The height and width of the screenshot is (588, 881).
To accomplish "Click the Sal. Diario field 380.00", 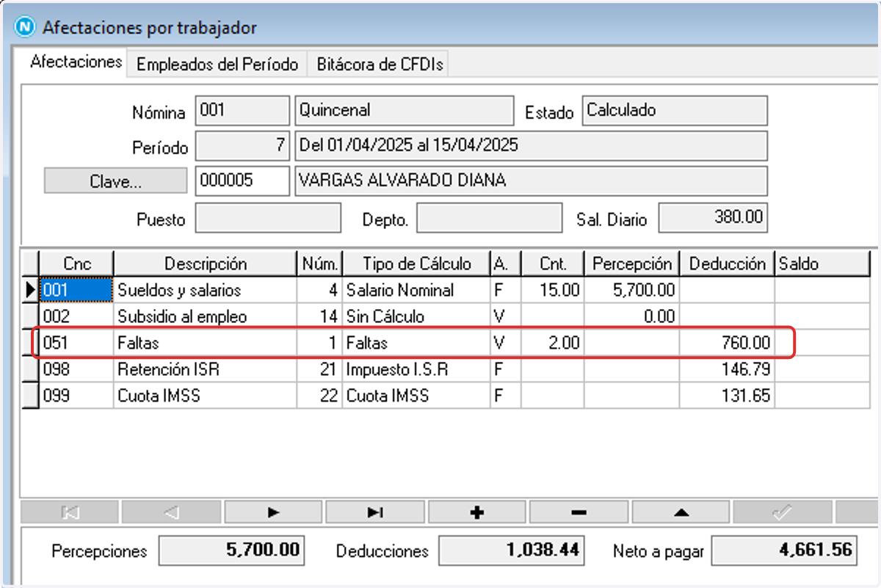I will click(x=714, y=218).
